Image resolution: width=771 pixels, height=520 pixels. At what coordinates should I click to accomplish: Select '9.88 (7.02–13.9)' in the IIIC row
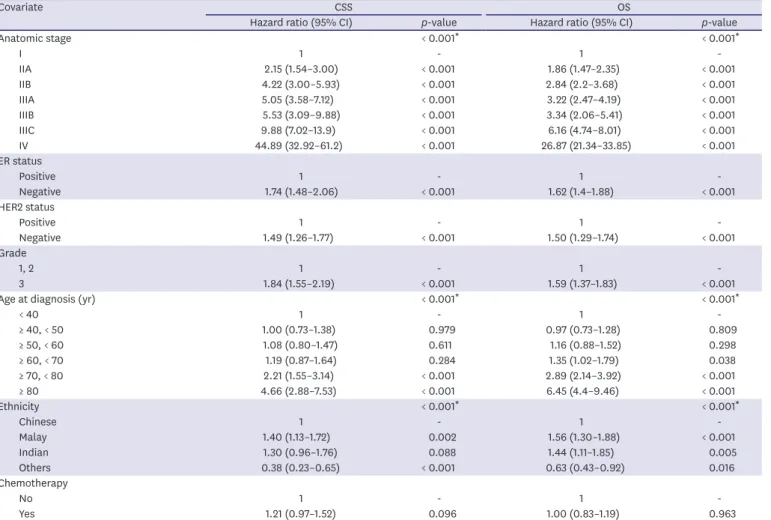(298, 130)
